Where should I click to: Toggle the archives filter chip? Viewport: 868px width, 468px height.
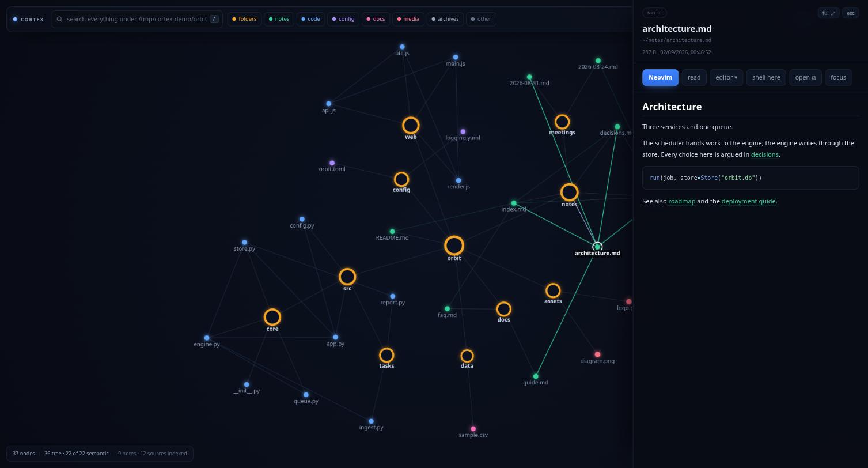click(x=445, y=19)
